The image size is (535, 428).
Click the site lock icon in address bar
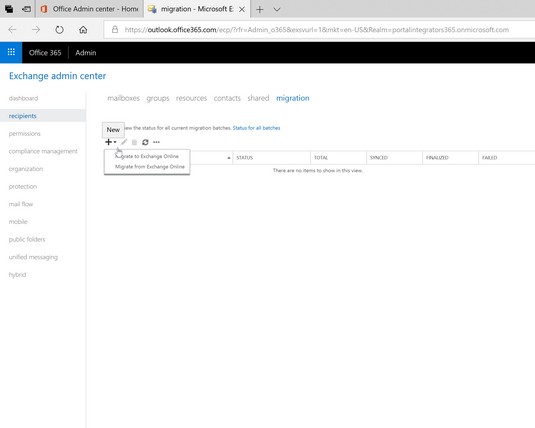115,29
